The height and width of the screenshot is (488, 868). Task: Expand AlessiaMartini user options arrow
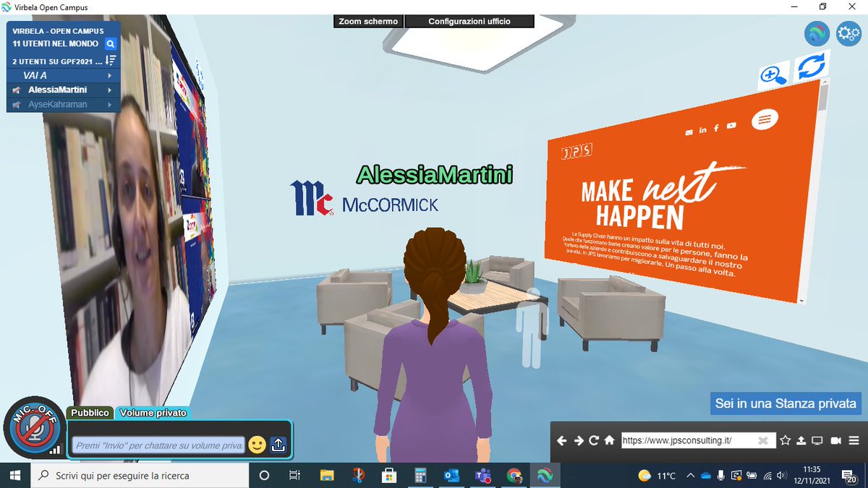tap(110, 90)
